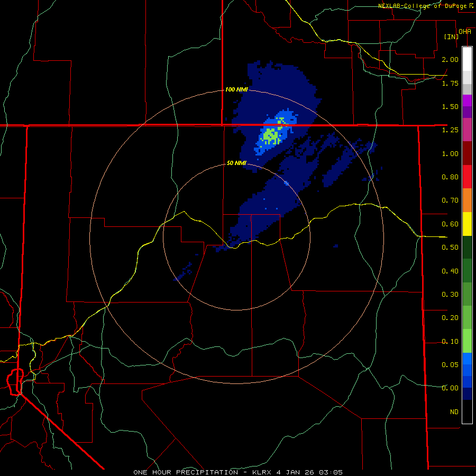The image size is (476, 476).
Task: Pick the yellow legend swatch
Action: (x=467, y=224)
